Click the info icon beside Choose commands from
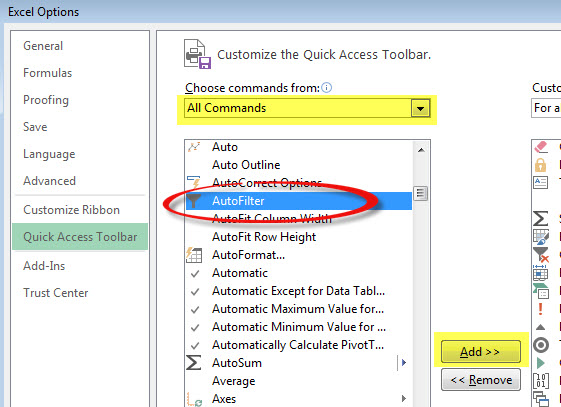Viewport: 561px width, 407px height. (326, 88)
